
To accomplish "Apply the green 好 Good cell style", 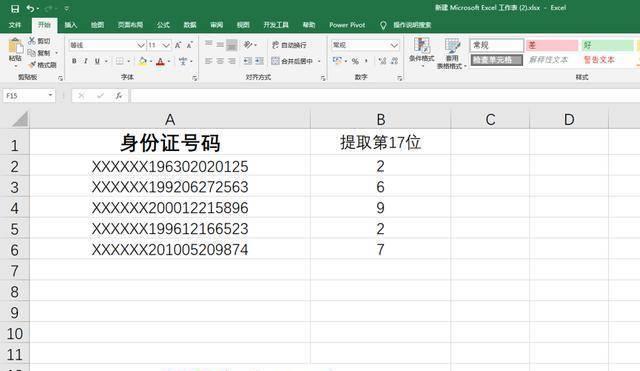I will point(608,45).
